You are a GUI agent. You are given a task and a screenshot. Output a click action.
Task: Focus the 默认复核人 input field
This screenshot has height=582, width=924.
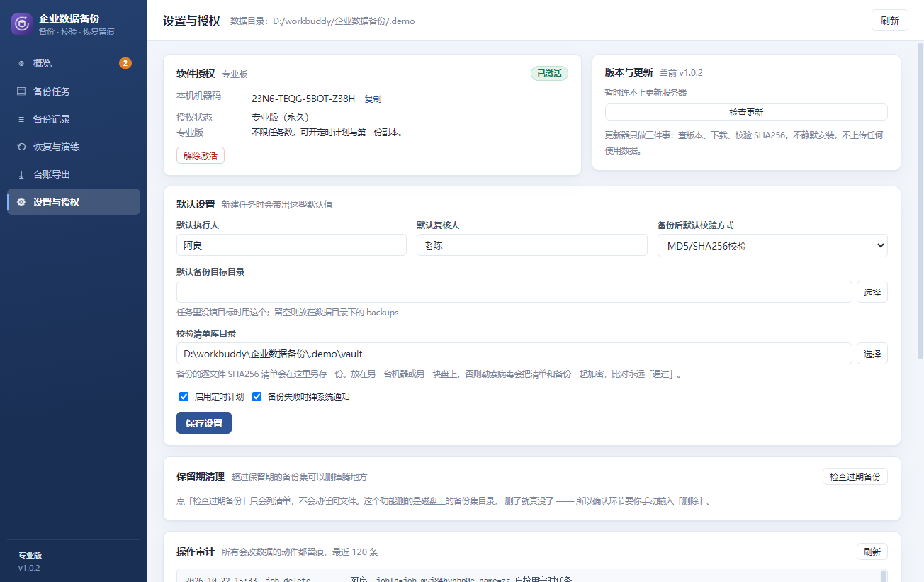pos(532,245)
